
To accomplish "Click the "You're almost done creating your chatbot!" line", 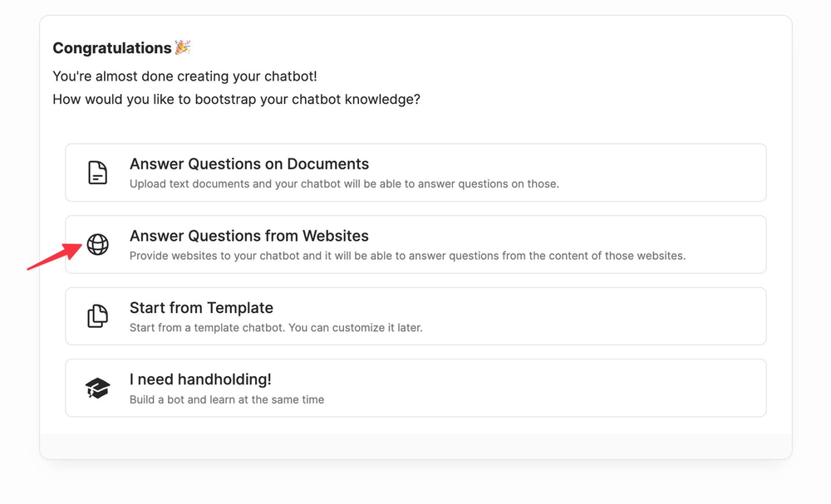I will point(184,76).
